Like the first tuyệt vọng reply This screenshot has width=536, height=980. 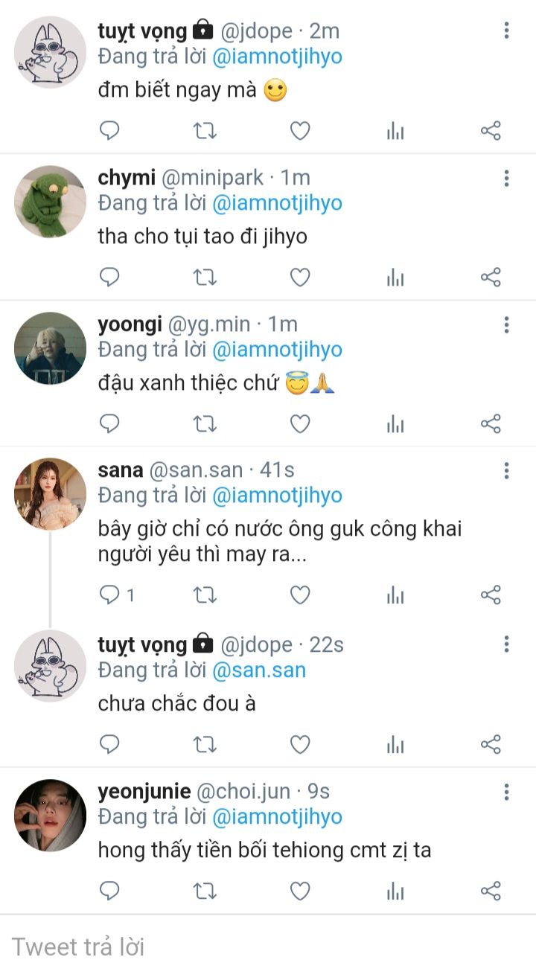click(299, 132)
